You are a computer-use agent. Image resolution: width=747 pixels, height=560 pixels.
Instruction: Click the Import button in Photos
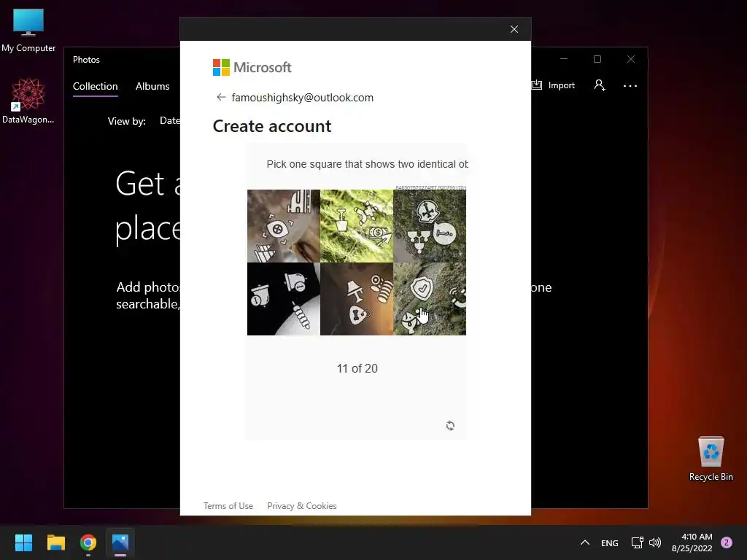554,85
